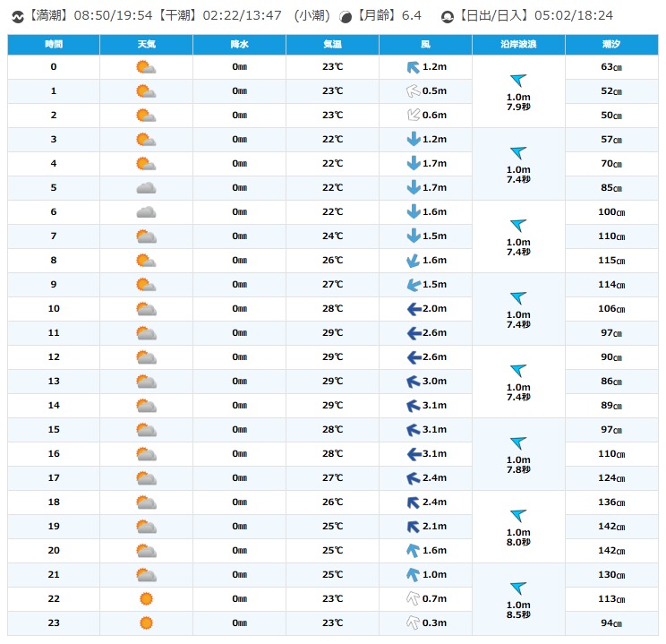Image resolution: width=666 pixels, height=644 pixels.
Task: Click the 50cm tide value at hour 2
Action: pyautogui.click(x=611, y=116)
